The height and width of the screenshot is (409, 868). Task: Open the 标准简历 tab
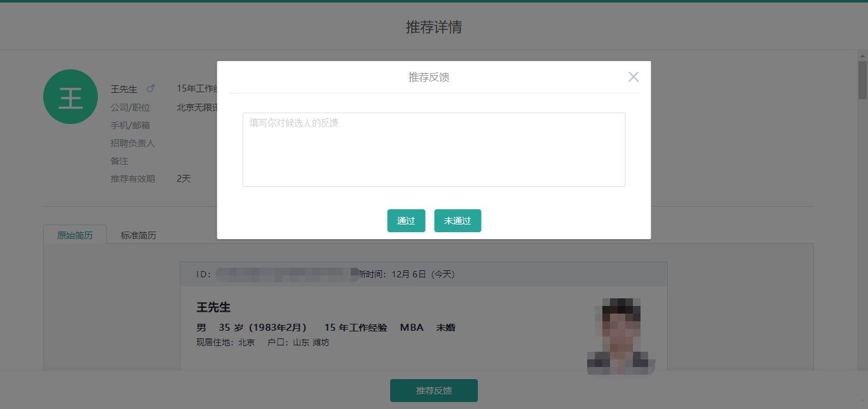pyautogui.click(x=139, y=235)
